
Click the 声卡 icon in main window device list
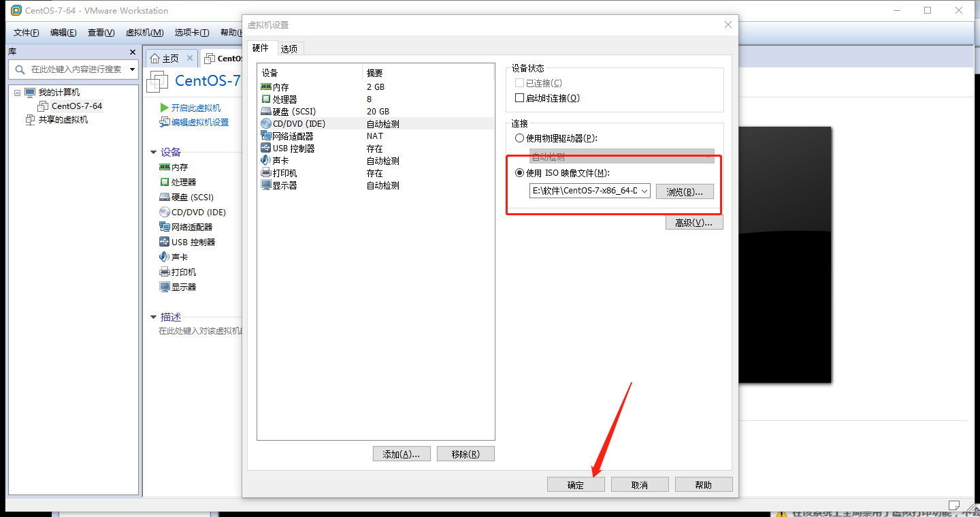(164, 257)
